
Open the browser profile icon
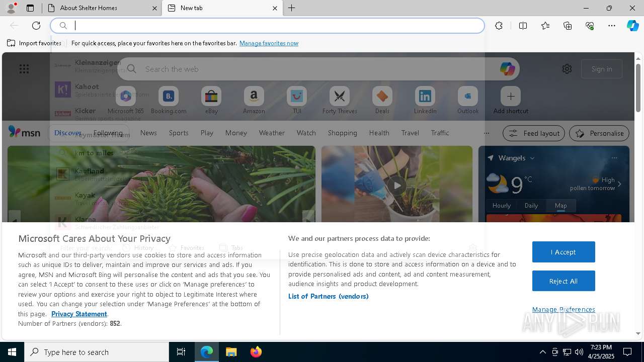click(x=11, y=8)
